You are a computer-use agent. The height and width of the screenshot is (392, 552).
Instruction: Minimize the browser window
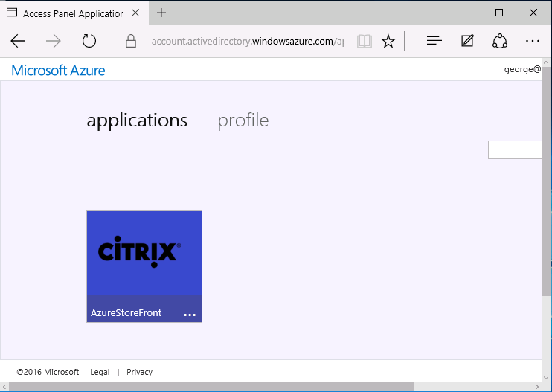click(465, 13)
